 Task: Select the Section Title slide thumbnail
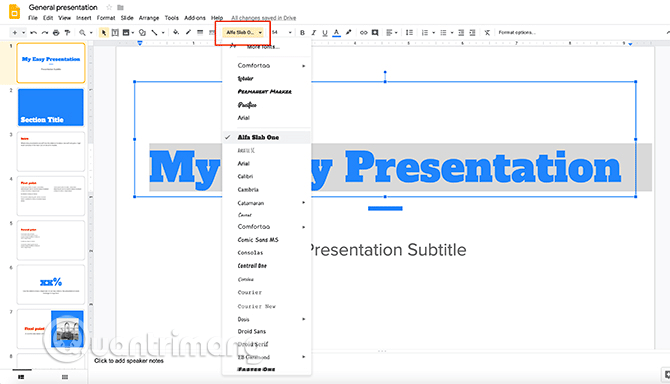[x=50, y=107]
